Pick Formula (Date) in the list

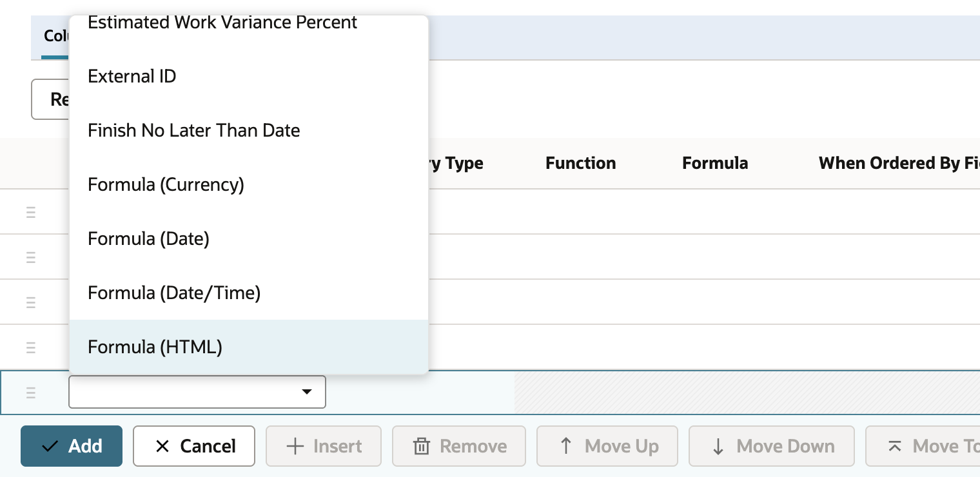(x=248, y=238)
